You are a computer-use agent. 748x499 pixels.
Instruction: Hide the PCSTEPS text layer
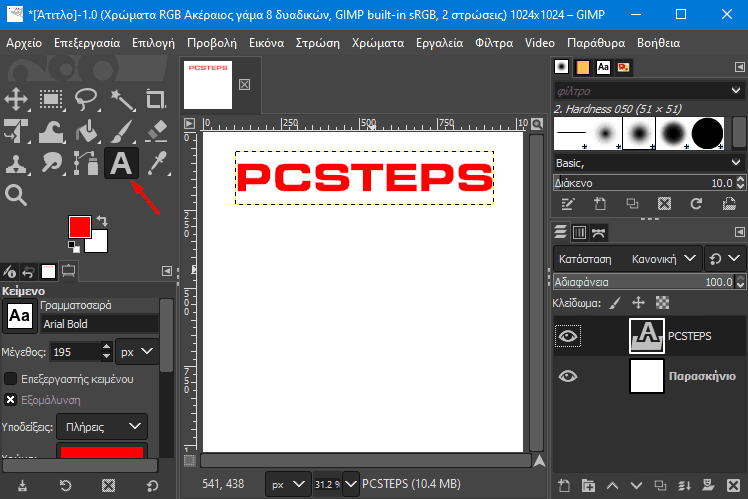[568, 336]
